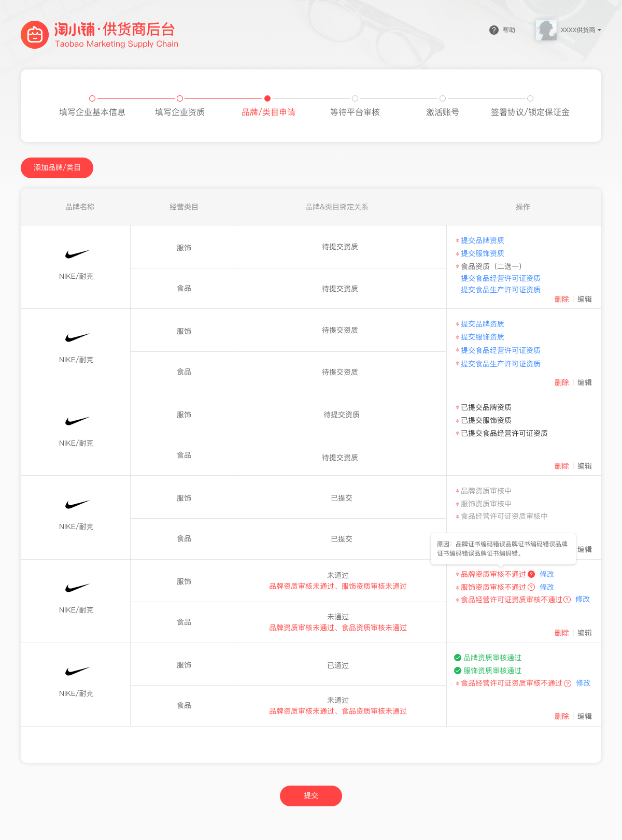This screenshot has height=840, width=622.
Task: Click green check icon beside 品牌资质审核通过
Action: tap(458, 658)
